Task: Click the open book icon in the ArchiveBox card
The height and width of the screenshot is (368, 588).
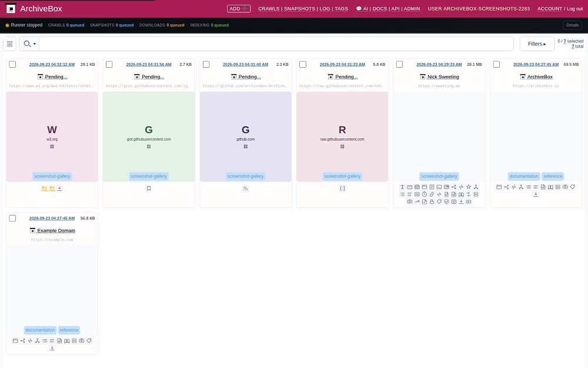Action: (x=550, y=187)
